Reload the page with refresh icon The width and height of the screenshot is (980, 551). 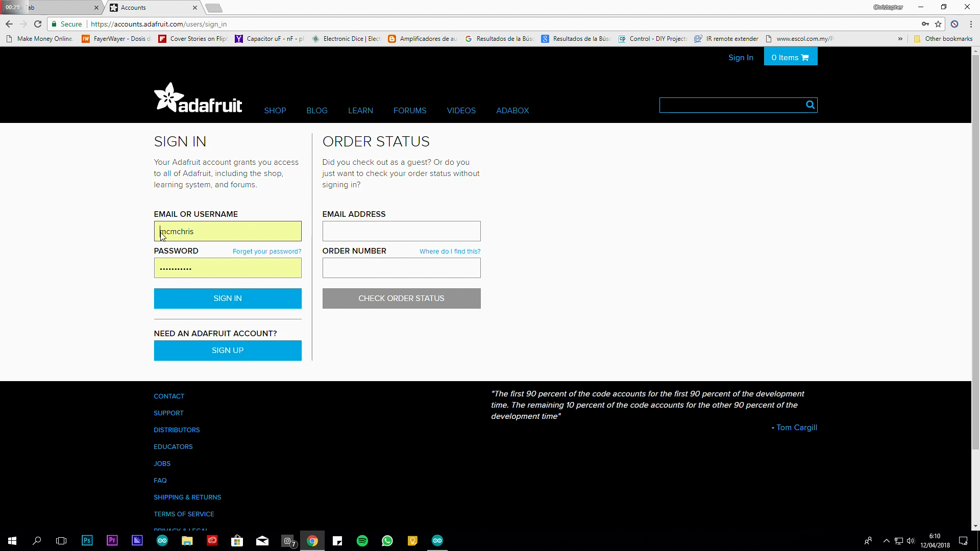(38, 24)
